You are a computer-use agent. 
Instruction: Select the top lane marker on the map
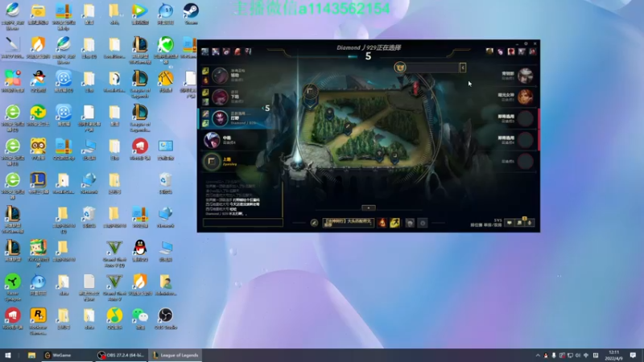[x=310, y=91]
